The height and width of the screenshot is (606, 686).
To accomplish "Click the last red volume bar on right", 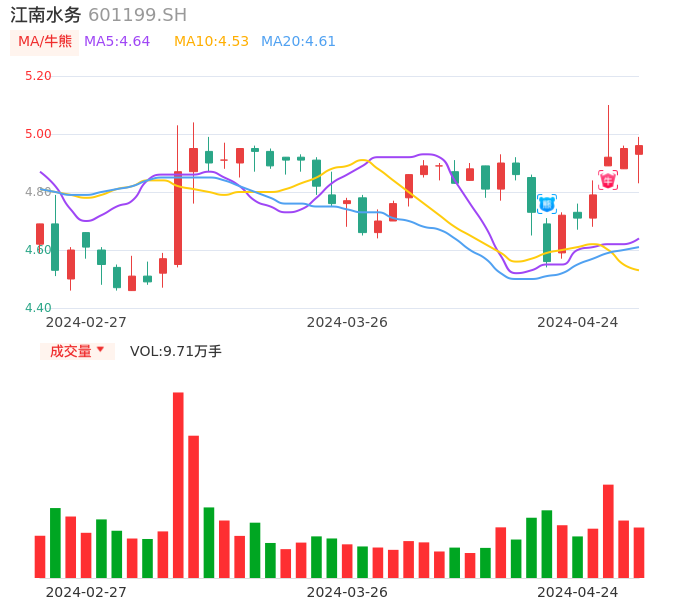I will click(x=639, y=552).
